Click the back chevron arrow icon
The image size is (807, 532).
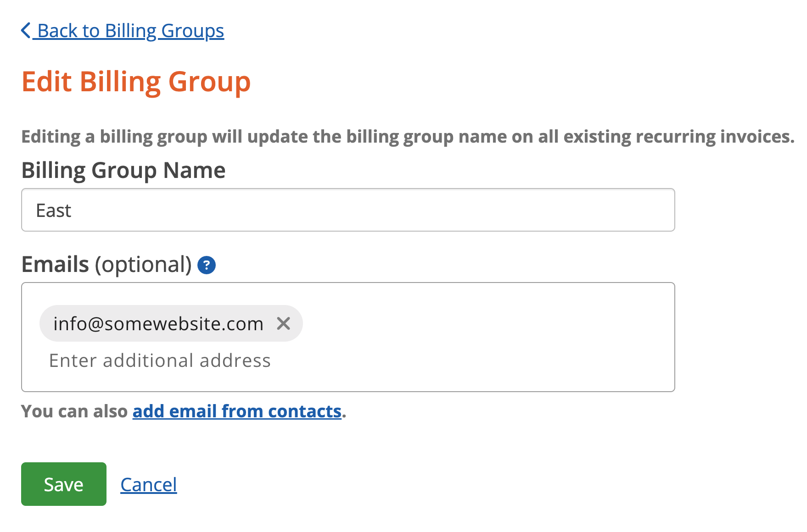click(26, 31)
